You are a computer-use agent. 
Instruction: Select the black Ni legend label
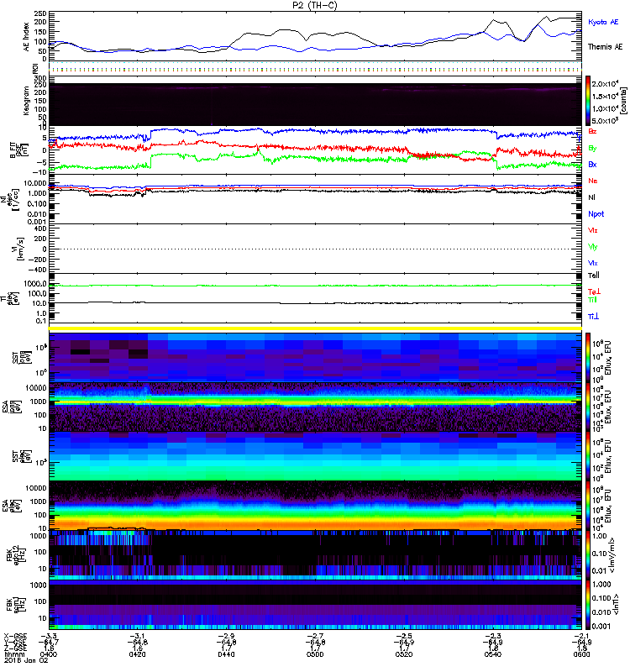[591, 197]
